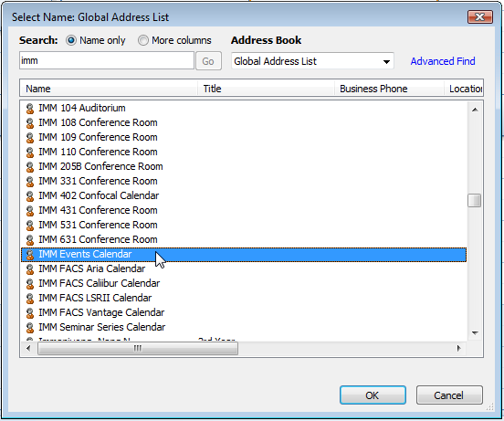Viewport: 504px width, 421px height.
Task: Sort by the Name column header
Action: pos(109,89)
